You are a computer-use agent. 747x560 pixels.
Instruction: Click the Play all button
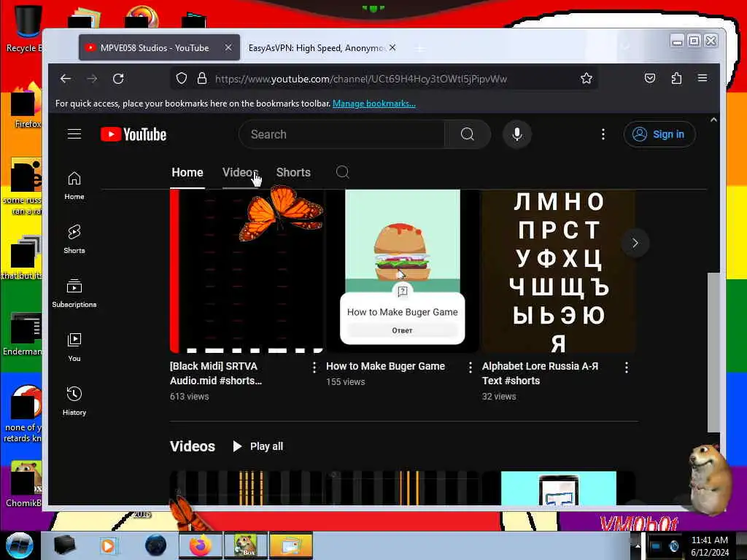pyautogui.click(x=258, y=446)
